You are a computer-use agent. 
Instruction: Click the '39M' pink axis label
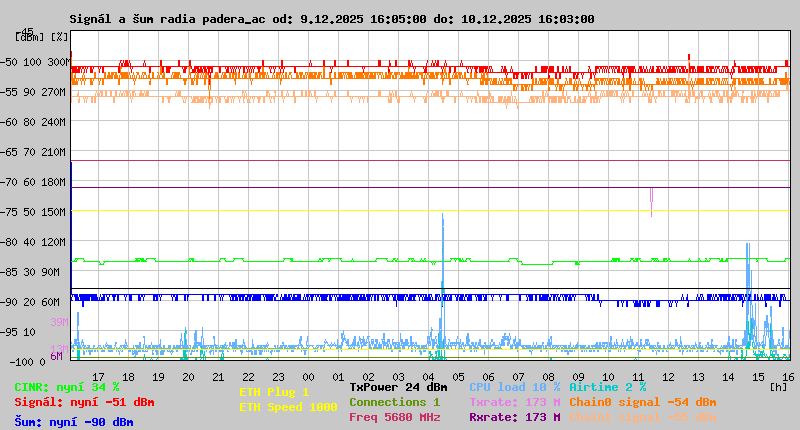(59, 322)
